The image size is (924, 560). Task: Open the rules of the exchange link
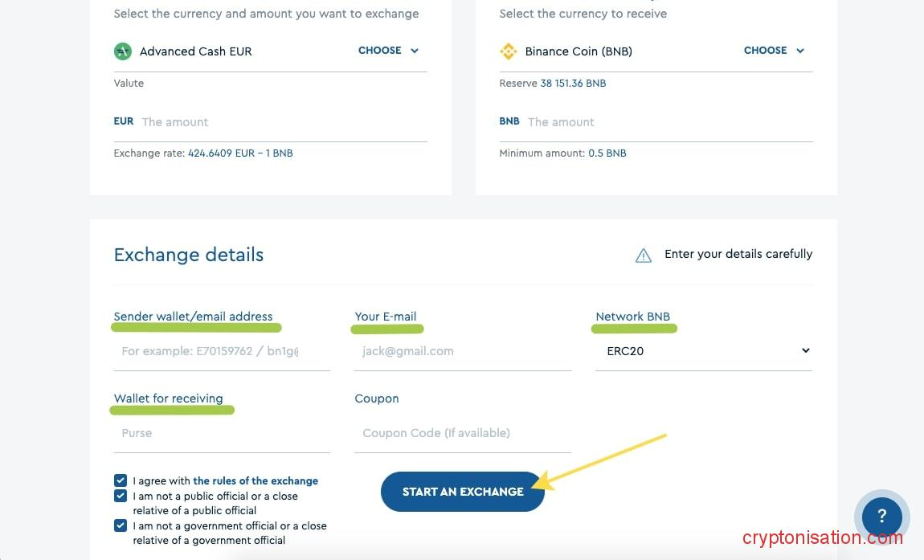256,481
